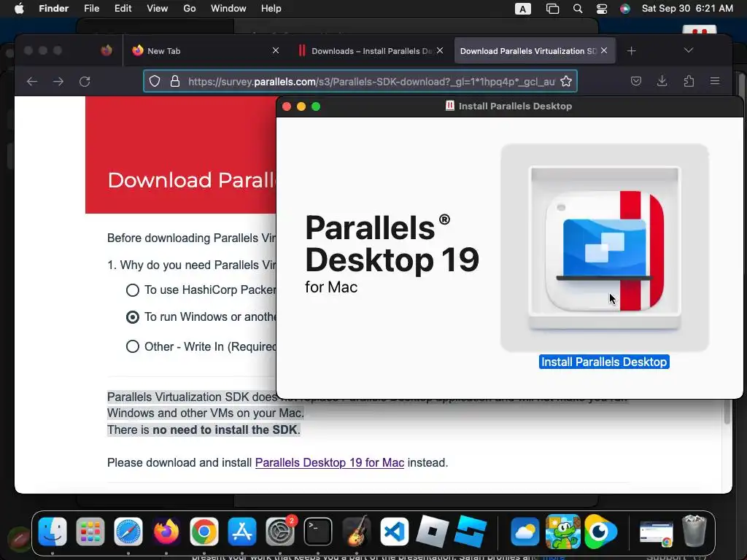747x560 pixels.
Task: Open Control Center in menu bar
Action: pos(602,9)
